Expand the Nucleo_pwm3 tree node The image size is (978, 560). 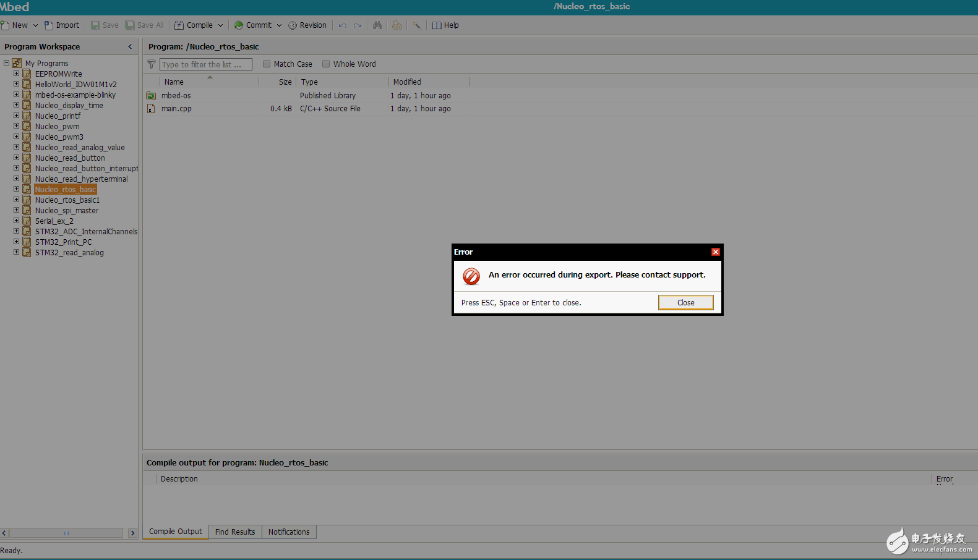[16, 137]
